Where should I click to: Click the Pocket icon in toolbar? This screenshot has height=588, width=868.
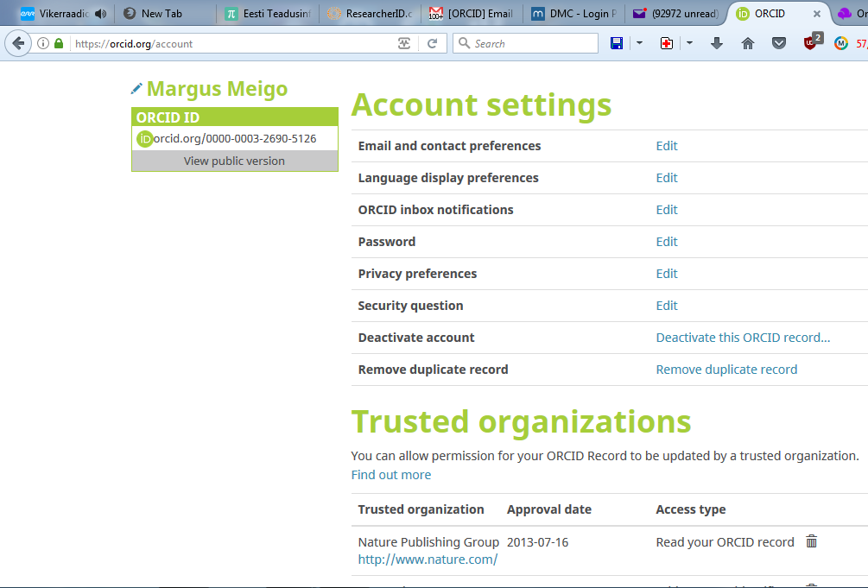coord(779,43)
